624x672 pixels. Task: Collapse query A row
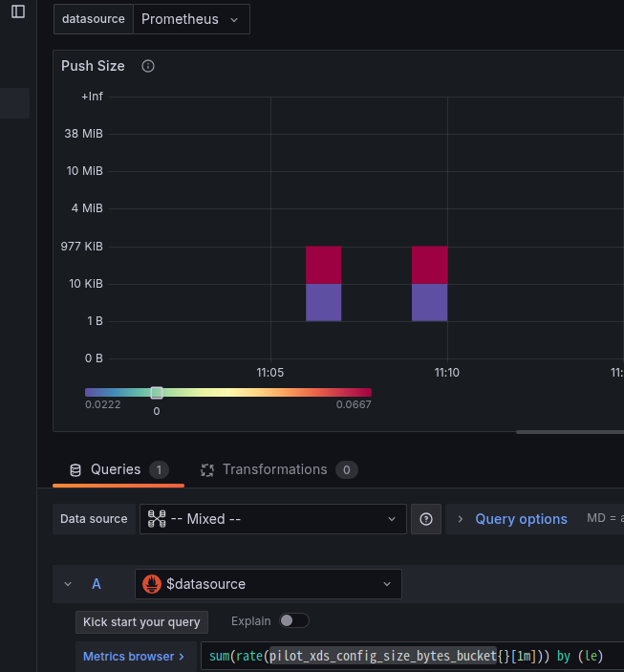click(68, 584)
